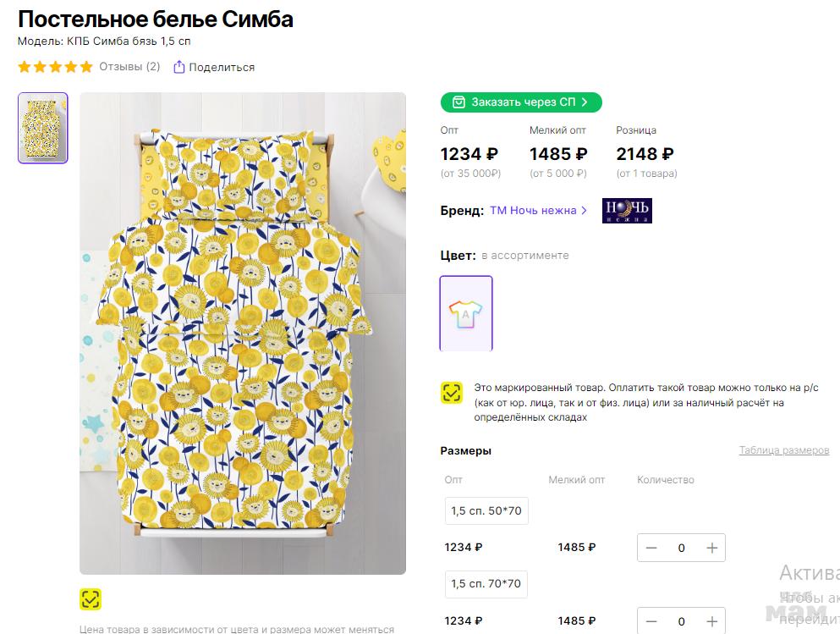Click the quantity field for 50*70
The image size is (840, 634).
pyautogui.click(x=681, y=548)
